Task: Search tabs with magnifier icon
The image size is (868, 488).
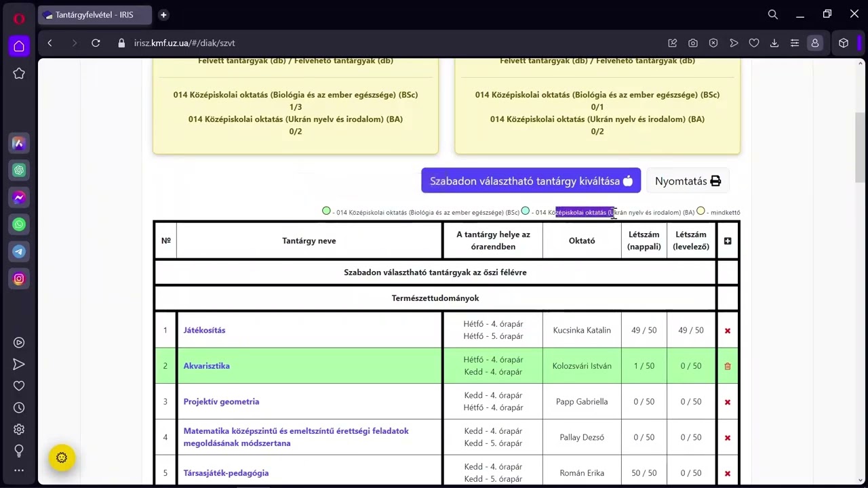Action: click(773, 14)
